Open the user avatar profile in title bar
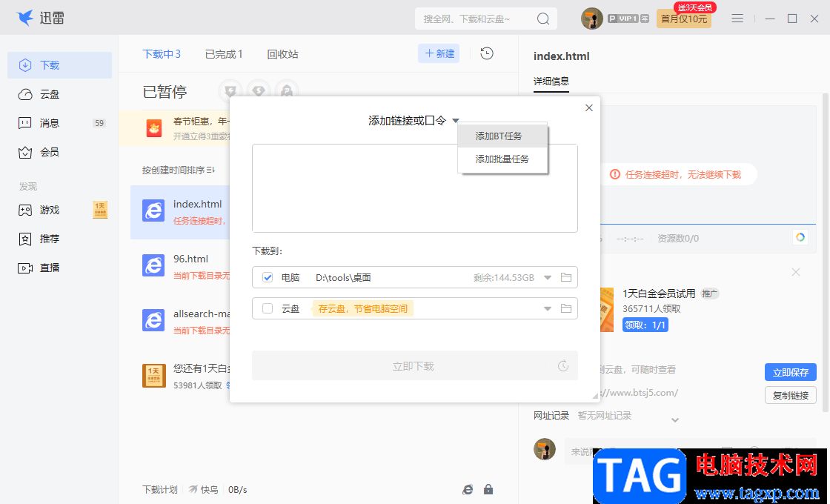This screenshot has height=504, width=830. pyautogui.click(x=592, y=19)
